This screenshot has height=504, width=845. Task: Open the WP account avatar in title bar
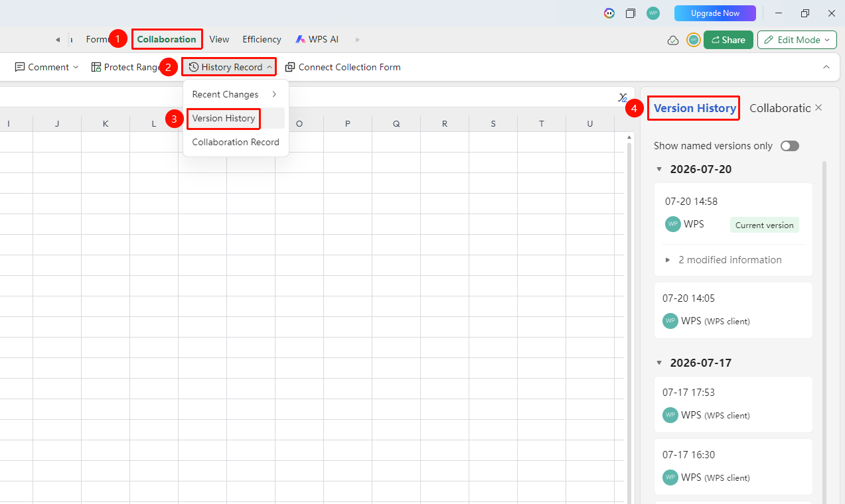click(x=653, y=13)
